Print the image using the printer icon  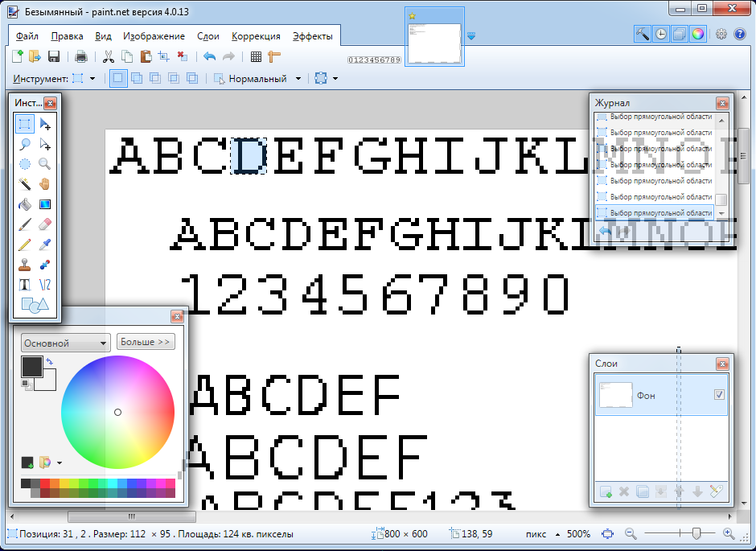[81, 57]
